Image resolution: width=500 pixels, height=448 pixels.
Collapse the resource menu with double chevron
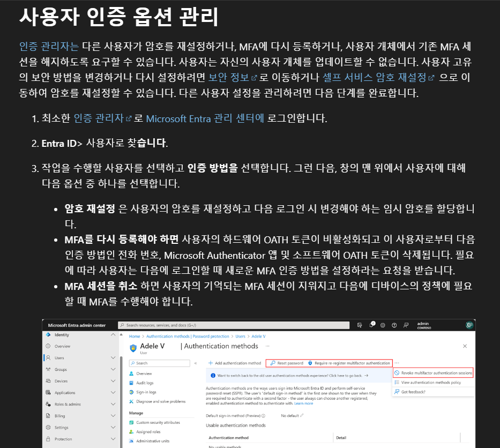196,363
